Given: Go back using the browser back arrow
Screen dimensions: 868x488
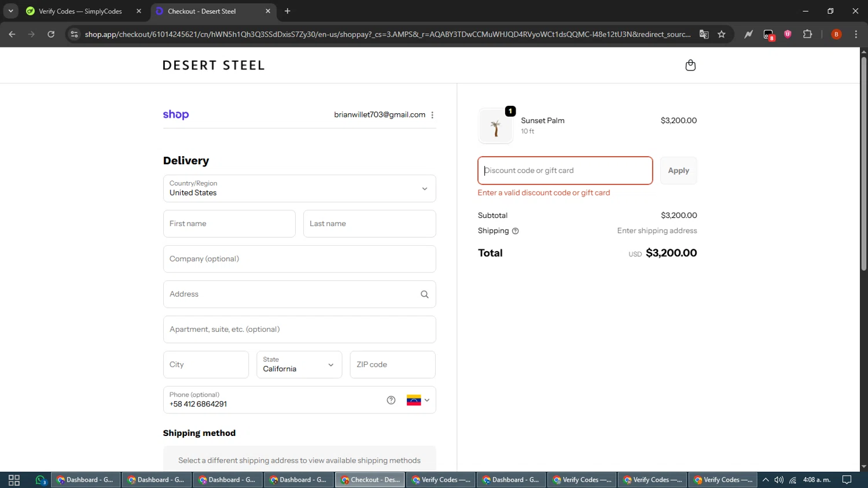Looking at the screenshot, I should 12,34.
